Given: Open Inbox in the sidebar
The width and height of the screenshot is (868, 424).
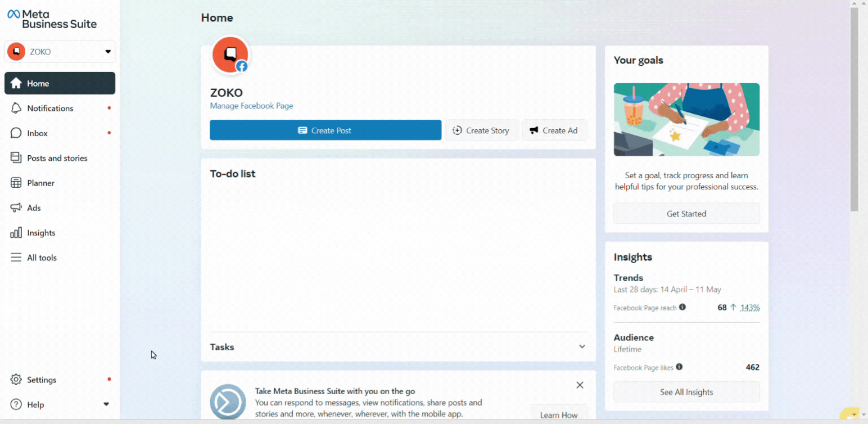Looking at the screenshot, I should click(x=60, y=133).
